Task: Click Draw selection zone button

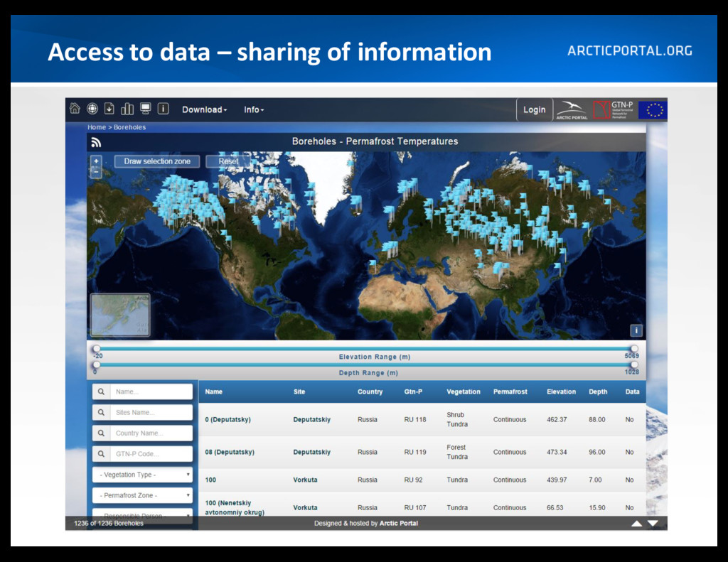Action: [x=157, y=161]
